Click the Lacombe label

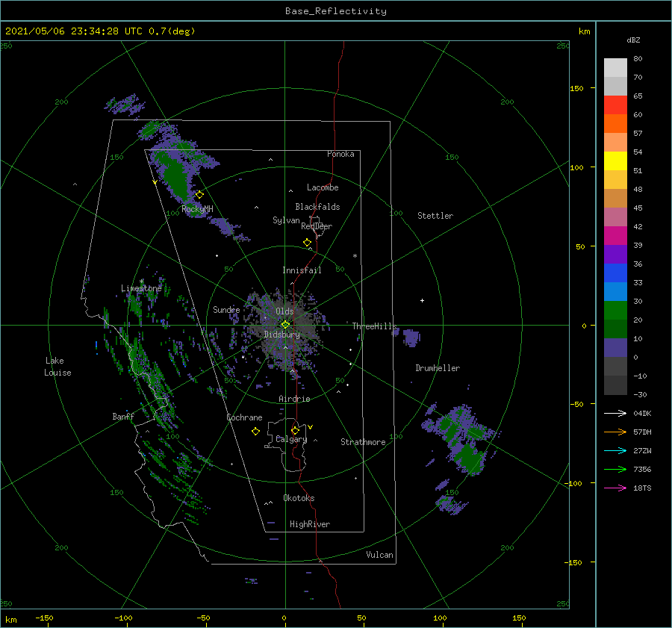(x=323, y=187)
